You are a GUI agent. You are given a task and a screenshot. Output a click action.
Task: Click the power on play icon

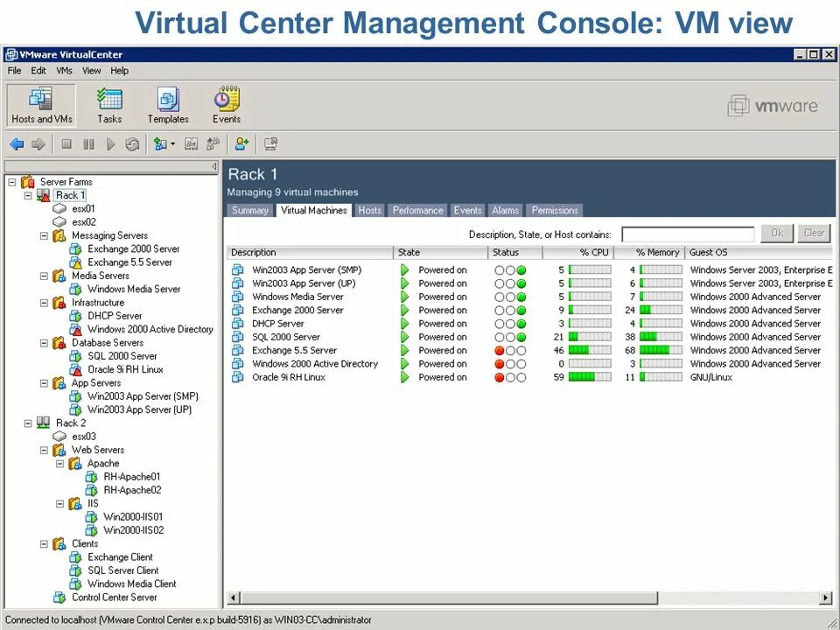[x=110, y=144]
